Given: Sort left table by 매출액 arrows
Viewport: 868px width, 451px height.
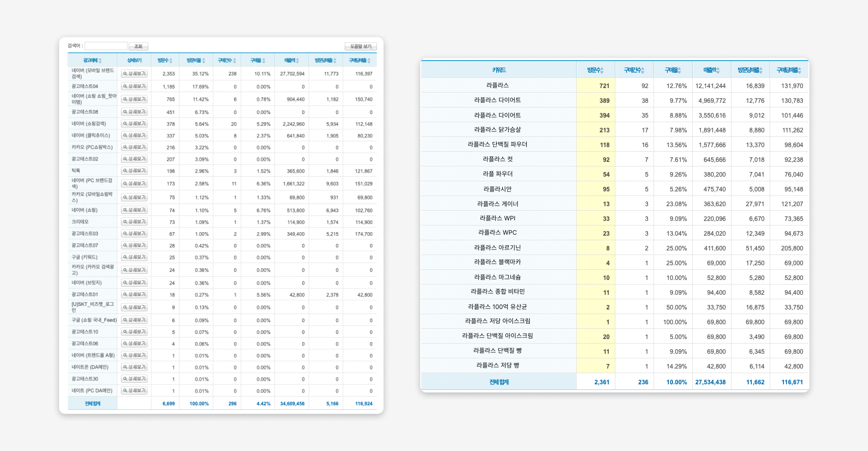Looking at the screenshot, I should (x=298, y=61).
